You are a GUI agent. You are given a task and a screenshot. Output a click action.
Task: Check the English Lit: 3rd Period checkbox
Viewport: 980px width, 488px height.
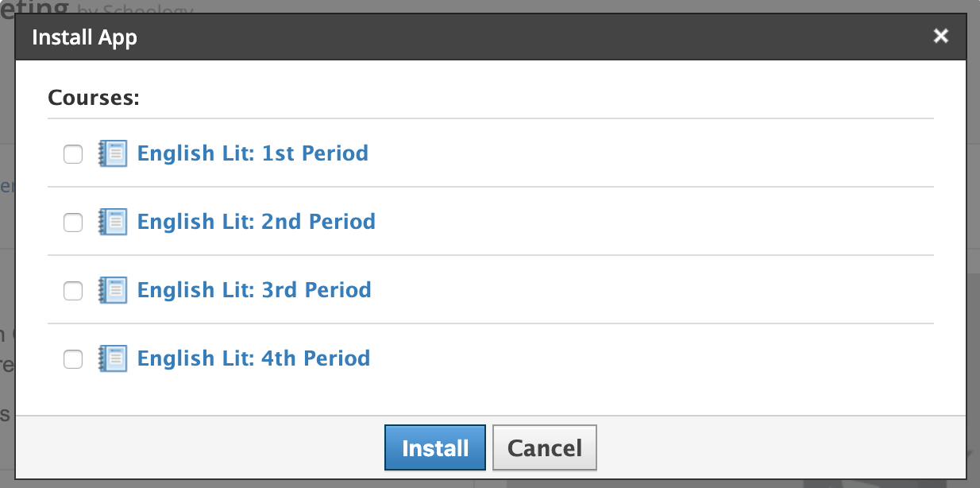(72, 291)
